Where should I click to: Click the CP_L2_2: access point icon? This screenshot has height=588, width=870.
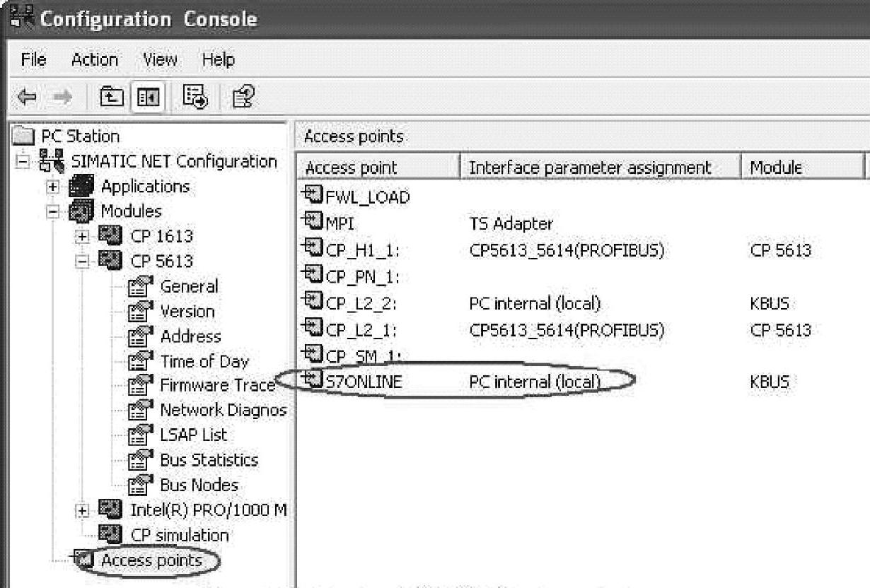(x=313, y=302)
